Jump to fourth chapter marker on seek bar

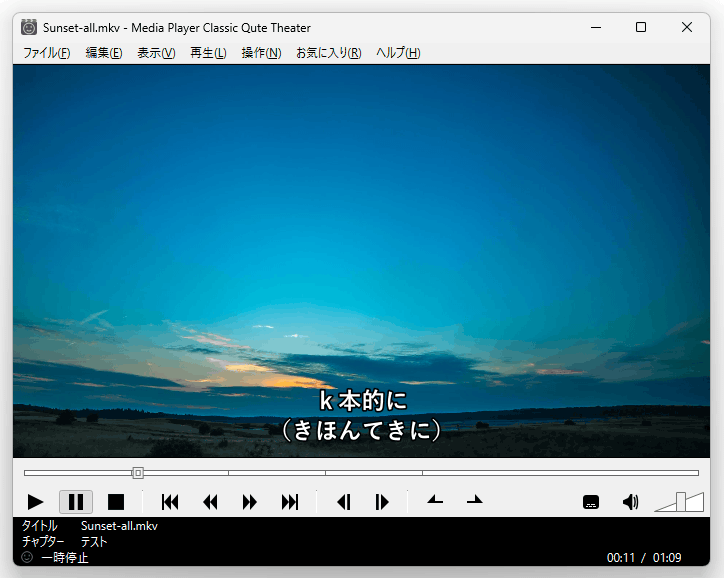tap(422, 473)
